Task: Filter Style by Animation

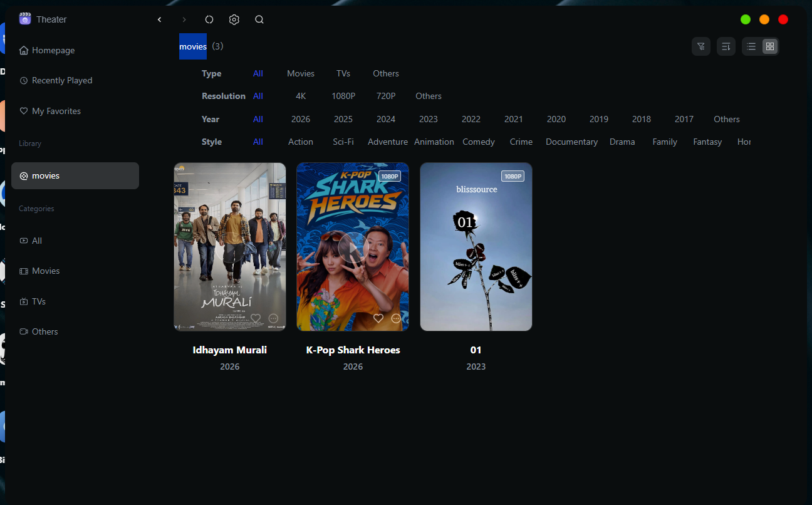Action: [434, 142]
